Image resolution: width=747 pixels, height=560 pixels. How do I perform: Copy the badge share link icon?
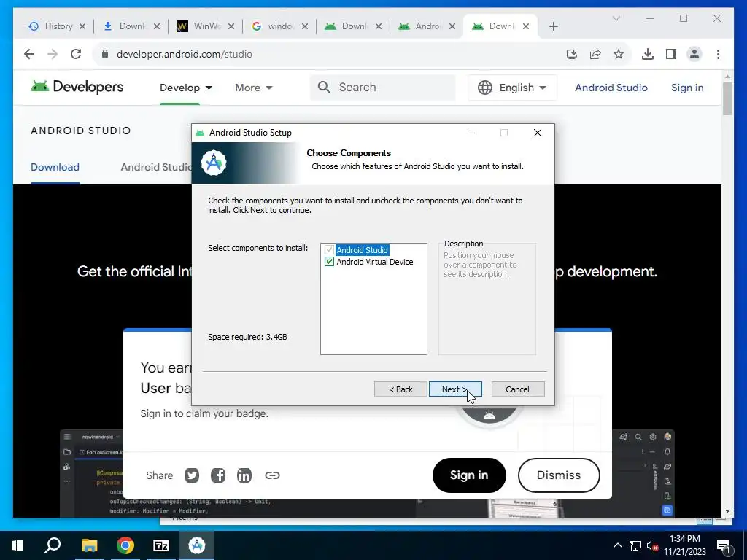(272, 475)
